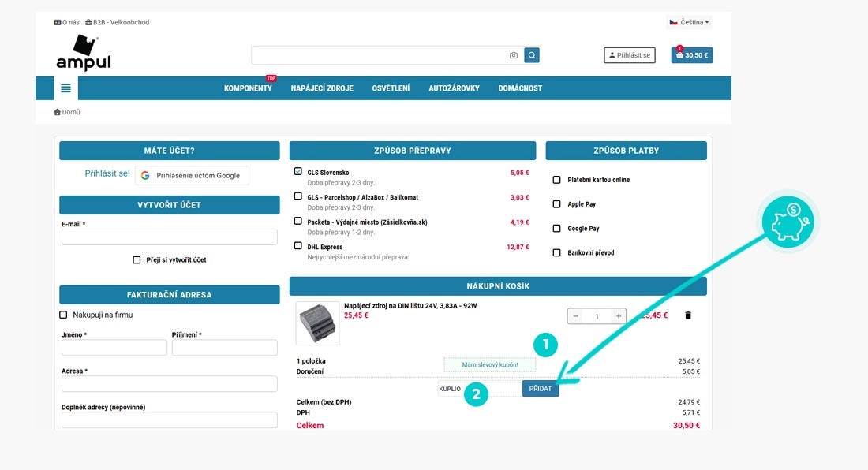Viewport: 868px width, 470px height.
Task: Click the Celkem (bez DPH) 24,79 € value
Action: click(x=689, y=402)
